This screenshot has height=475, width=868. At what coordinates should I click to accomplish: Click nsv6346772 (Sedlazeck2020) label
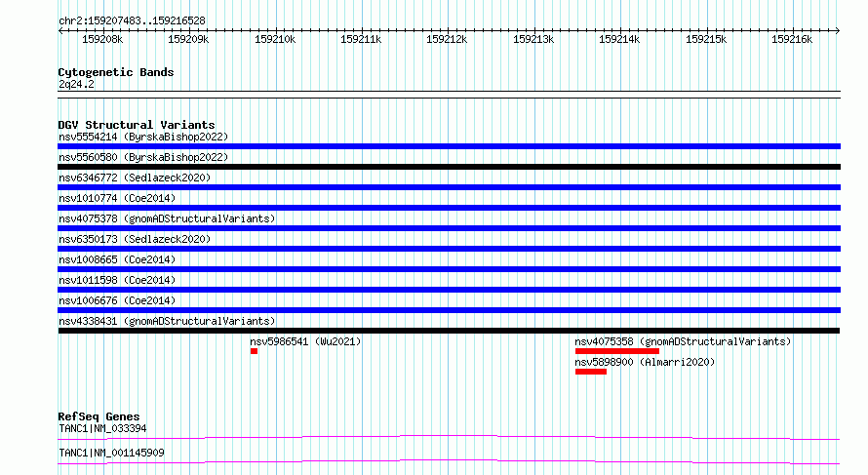click(135, 178)
